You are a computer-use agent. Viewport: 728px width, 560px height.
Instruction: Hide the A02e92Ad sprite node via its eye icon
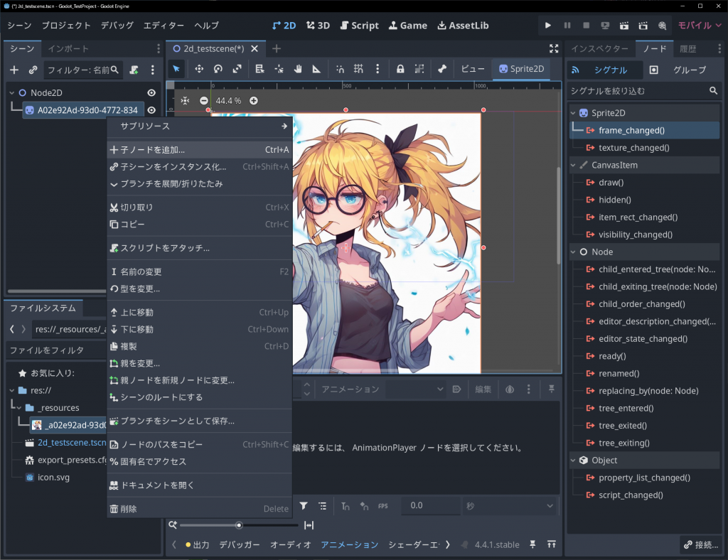tap(151, 110)
